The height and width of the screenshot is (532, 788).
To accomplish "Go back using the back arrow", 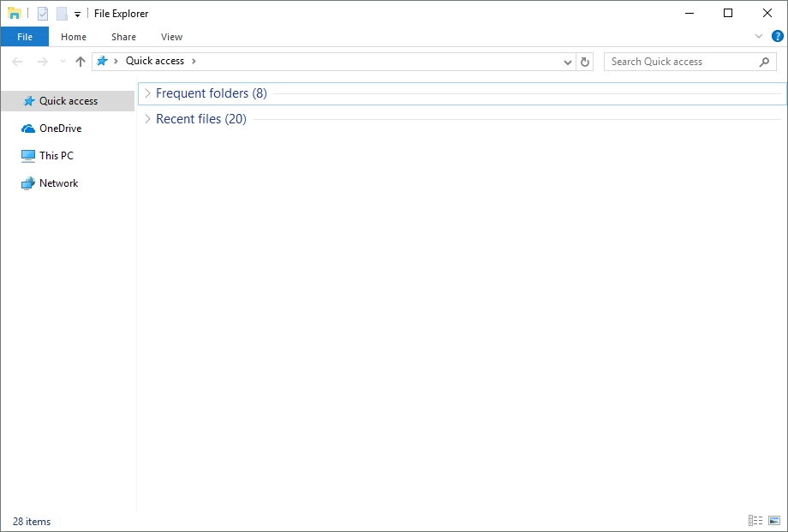I will 17,62.
